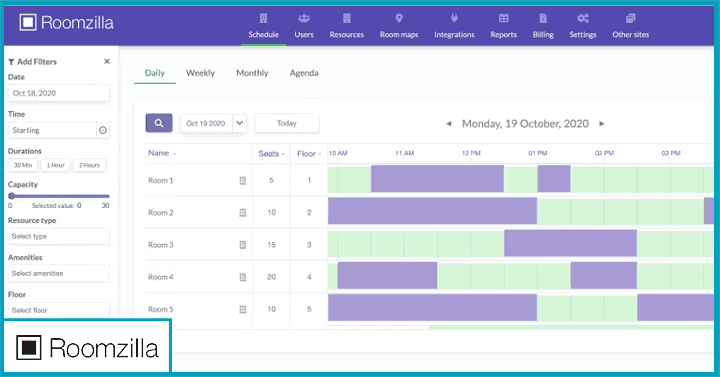Open the Users section icon
Viewport: 720px width, 377px height.
(304, 18)
